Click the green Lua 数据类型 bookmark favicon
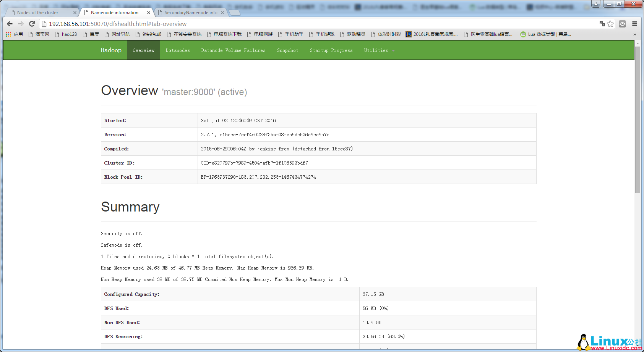Viewport: 644px width, 352px height. click(x=523, y=34)
